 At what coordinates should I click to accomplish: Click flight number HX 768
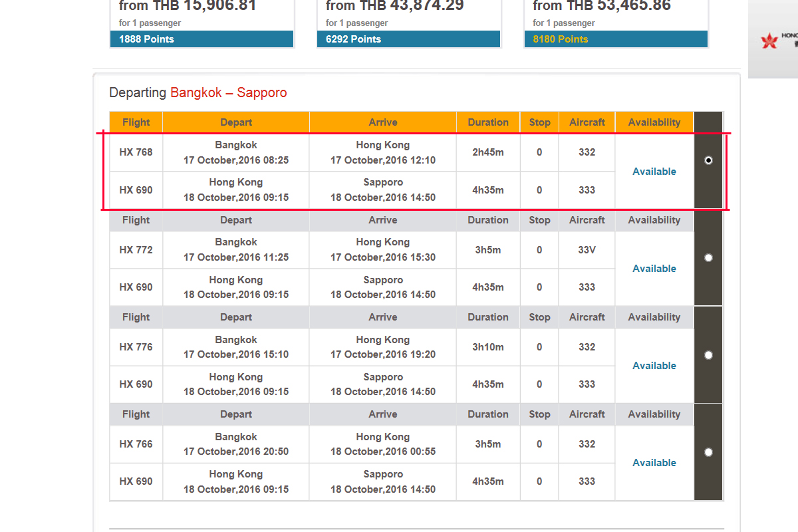136,152
